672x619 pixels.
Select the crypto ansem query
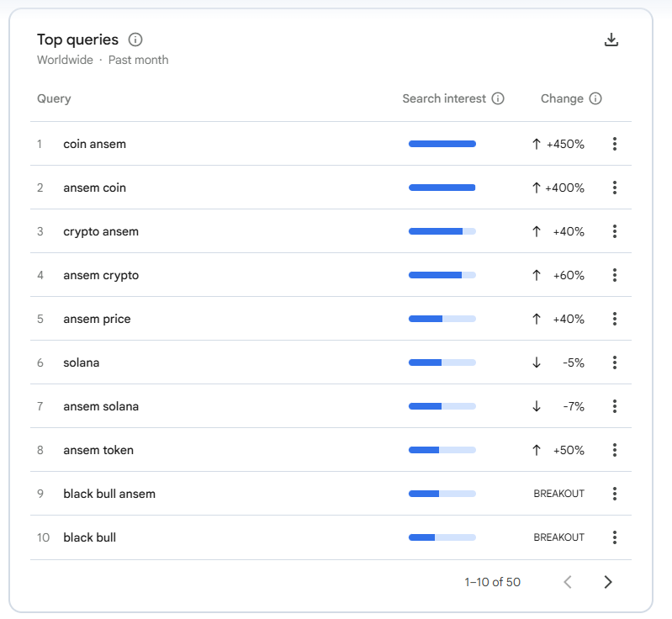[101, 232]
